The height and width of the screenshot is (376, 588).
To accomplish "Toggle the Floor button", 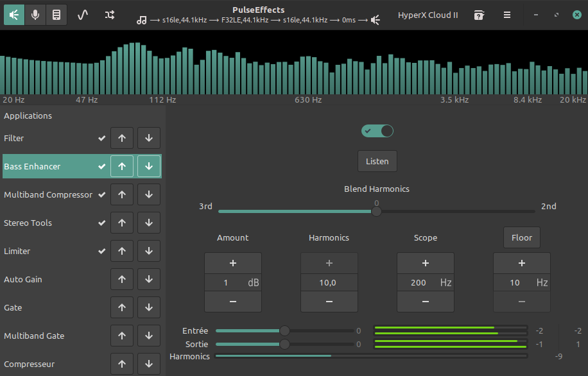I will (x=522, y=237).
